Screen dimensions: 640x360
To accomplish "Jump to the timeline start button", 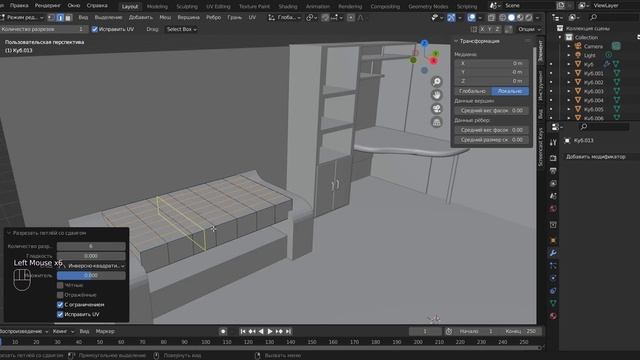I will point(243,331).
